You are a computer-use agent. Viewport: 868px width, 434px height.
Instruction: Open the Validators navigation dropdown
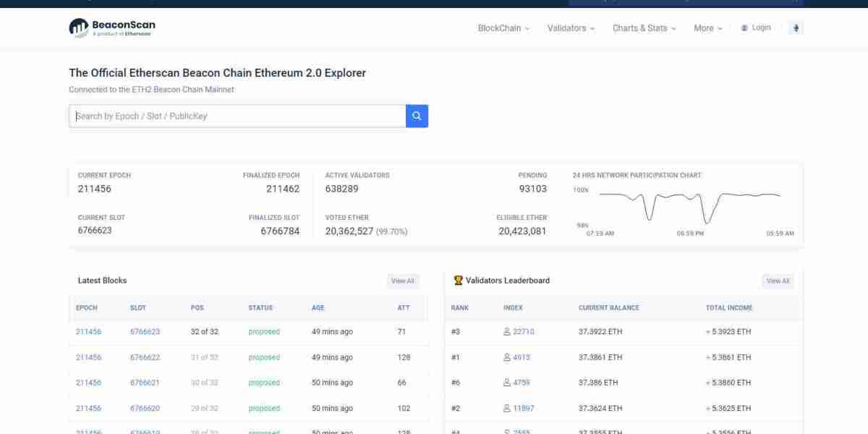pyautogui.click(x=571, y=28)
